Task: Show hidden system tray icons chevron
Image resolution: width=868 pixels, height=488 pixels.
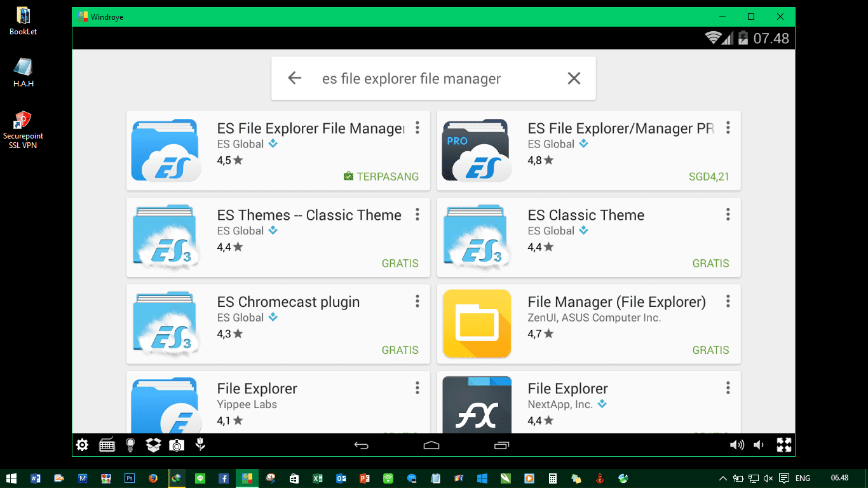Action: [x=723, y=478]
